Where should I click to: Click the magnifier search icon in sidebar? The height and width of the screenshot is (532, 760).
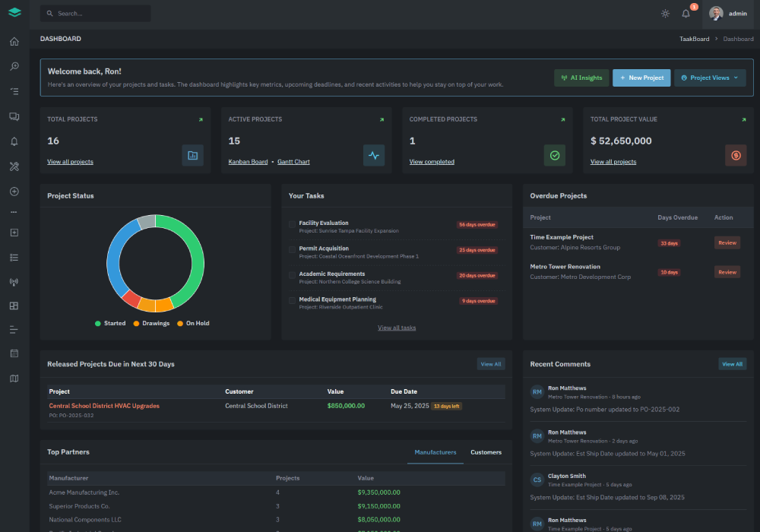(x=14, y=66)
